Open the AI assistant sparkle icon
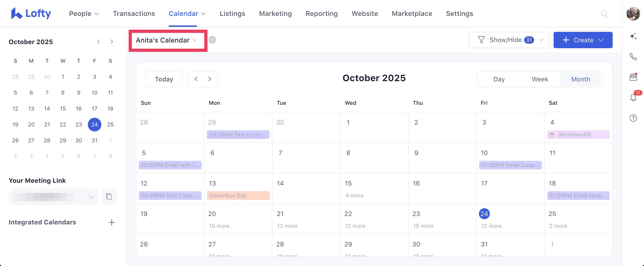 click(633, 36)
